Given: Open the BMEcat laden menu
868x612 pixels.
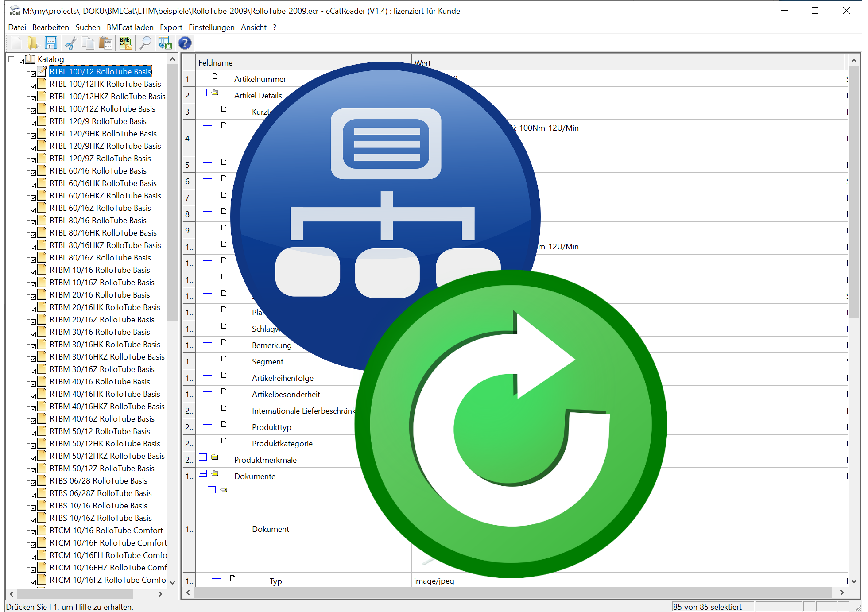Looking at the screenshot, I should coord(130,27).
